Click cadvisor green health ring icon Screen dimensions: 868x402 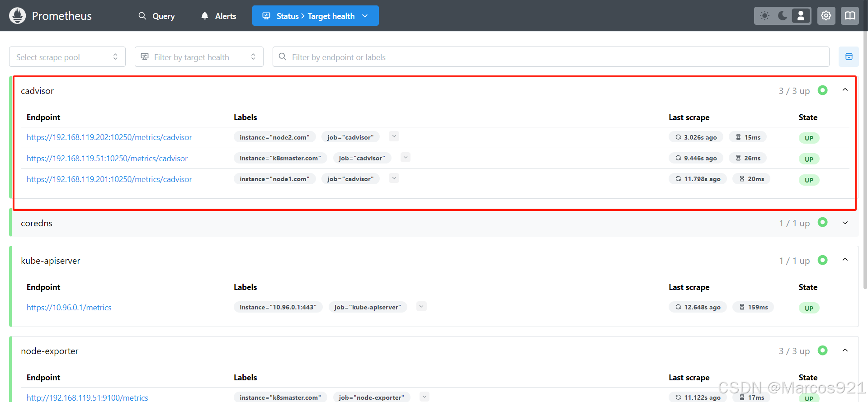pyautogui.click(x=823, y=90)
